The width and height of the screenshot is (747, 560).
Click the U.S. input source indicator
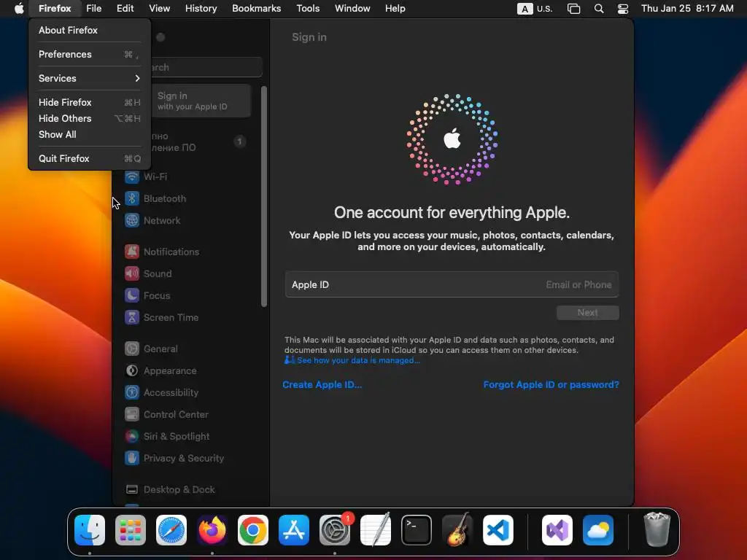535,9
